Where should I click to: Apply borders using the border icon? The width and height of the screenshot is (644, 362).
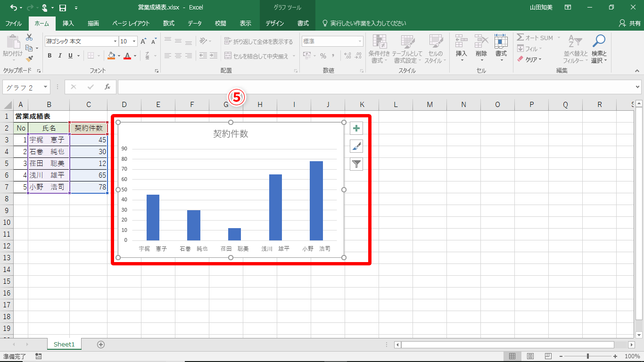[x=91, y=56]
